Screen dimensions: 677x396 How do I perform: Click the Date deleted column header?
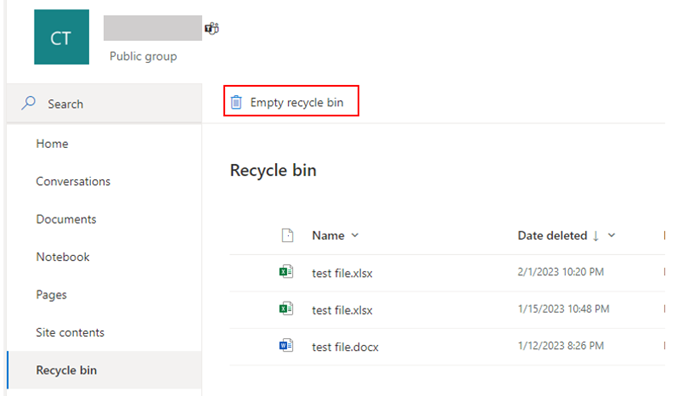point(552,235)
